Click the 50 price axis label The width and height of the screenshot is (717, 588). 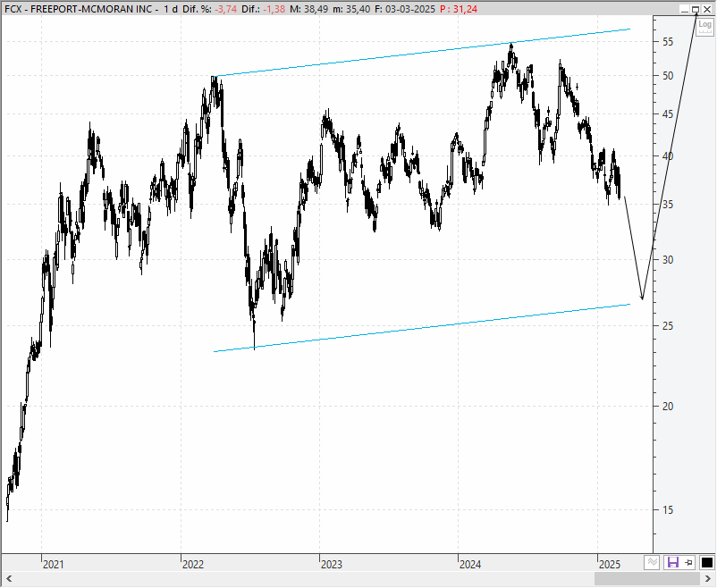coord(668,76)
